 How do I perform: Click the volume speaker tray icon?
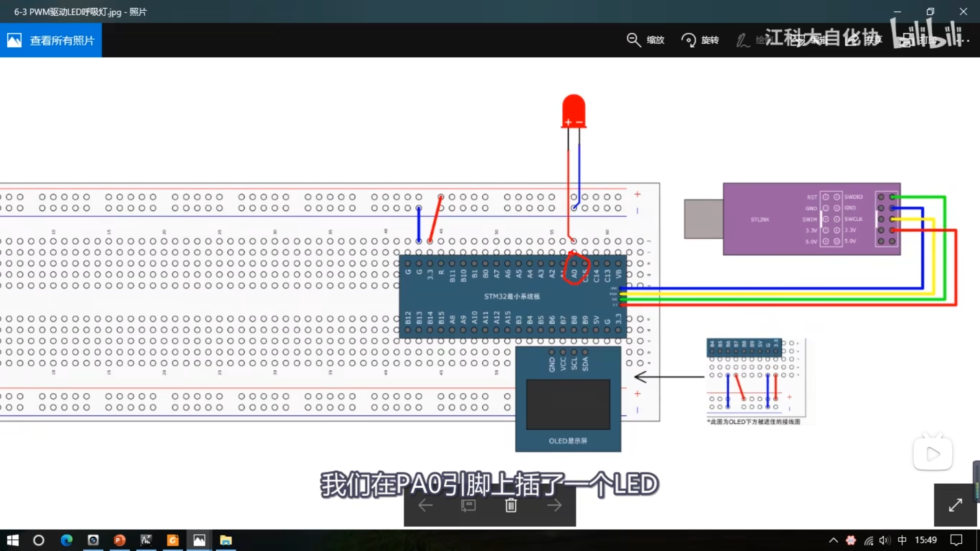coord(884,540)
